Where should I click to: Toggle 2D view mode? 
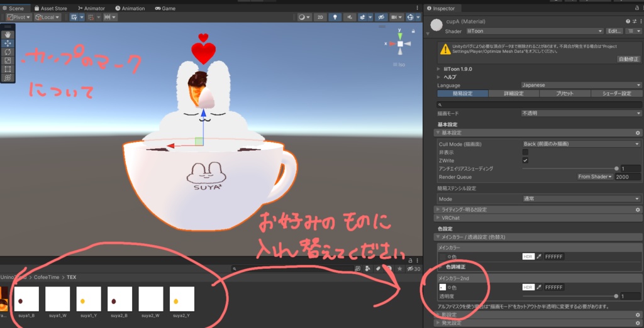pos(320,17)
